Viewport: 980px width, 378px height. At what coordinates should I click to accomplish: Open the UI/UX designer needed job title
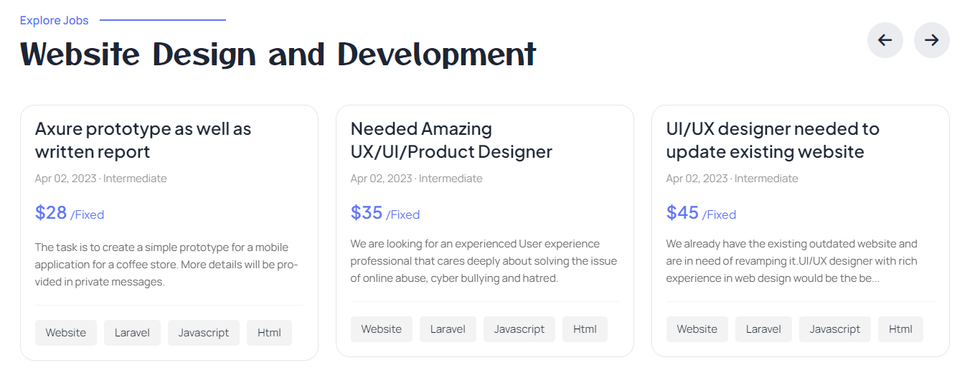tap(772, 140)
